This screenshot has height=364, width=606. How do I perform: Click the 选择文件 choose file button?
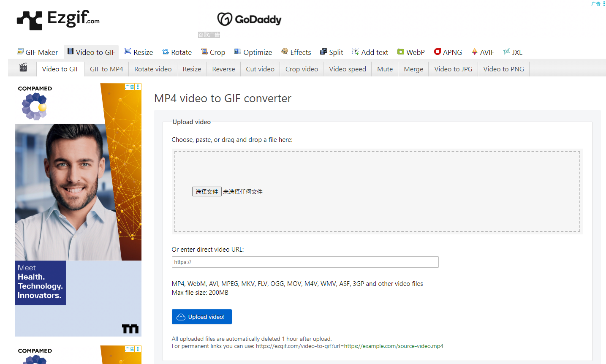tap(207, 192)
